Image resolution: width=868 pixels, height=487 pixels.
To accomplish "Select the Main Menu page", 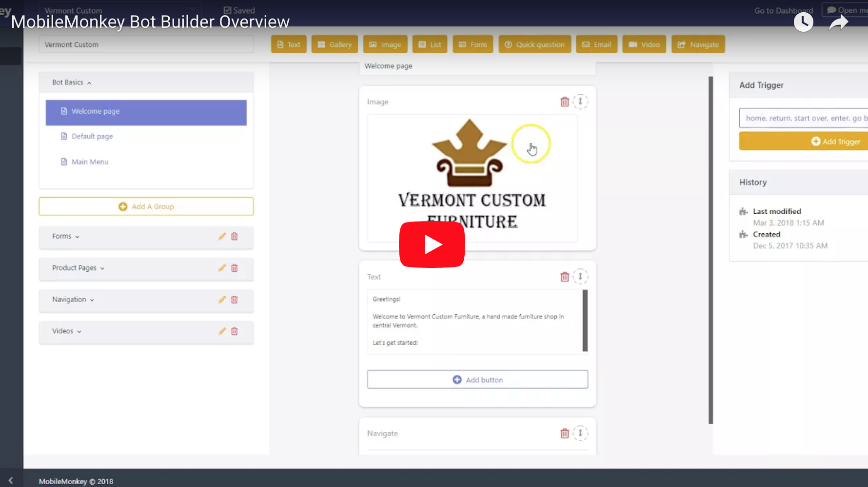I will [90, 162].
